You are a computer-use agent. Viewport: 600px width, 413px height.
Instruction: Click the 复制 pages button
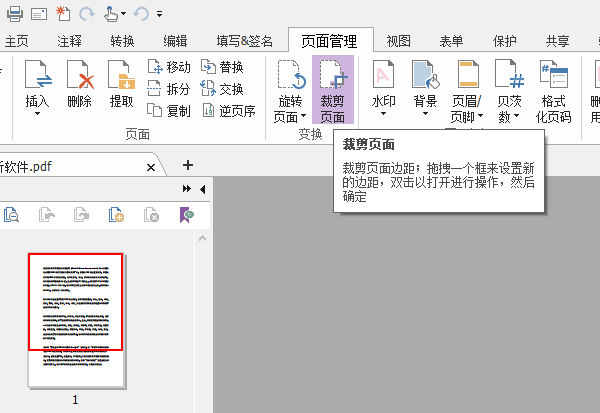coord(169,111)
